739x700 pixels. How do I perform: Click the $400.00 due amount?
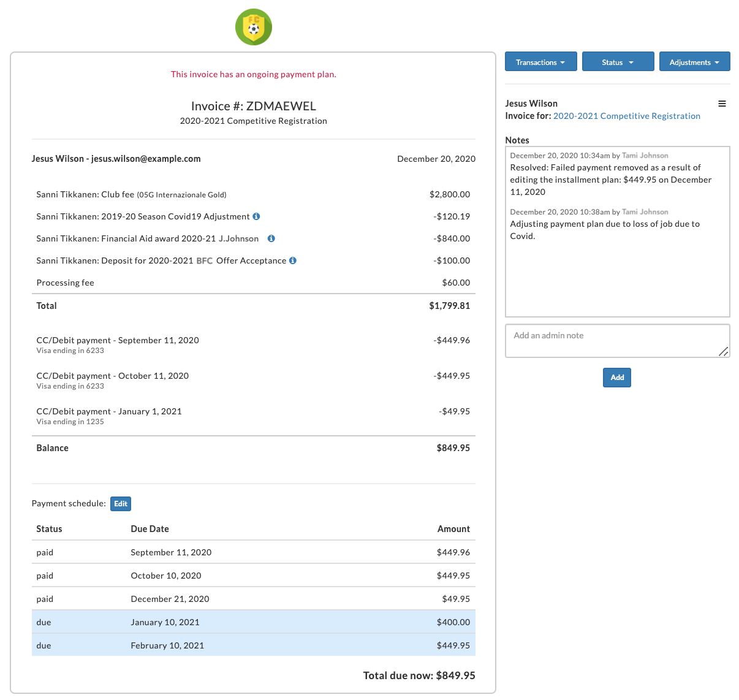(453, 622)
